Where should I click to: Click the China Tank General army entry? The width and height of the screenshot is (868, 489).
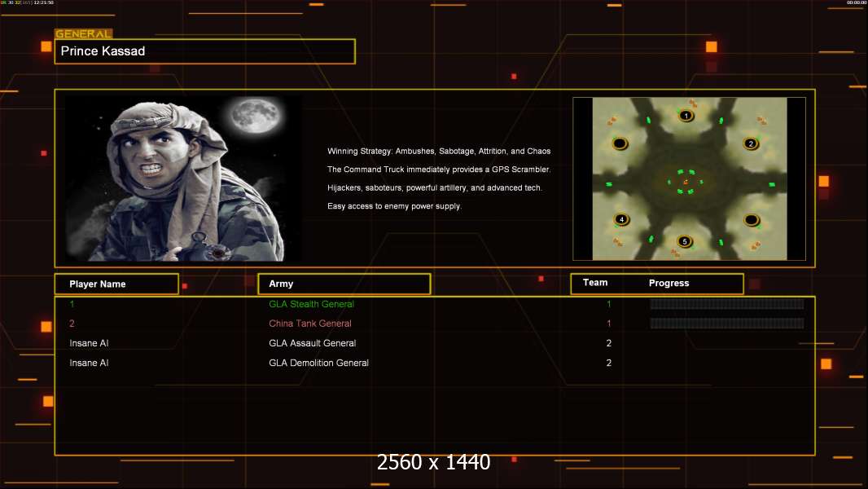(x=310, y=324)
